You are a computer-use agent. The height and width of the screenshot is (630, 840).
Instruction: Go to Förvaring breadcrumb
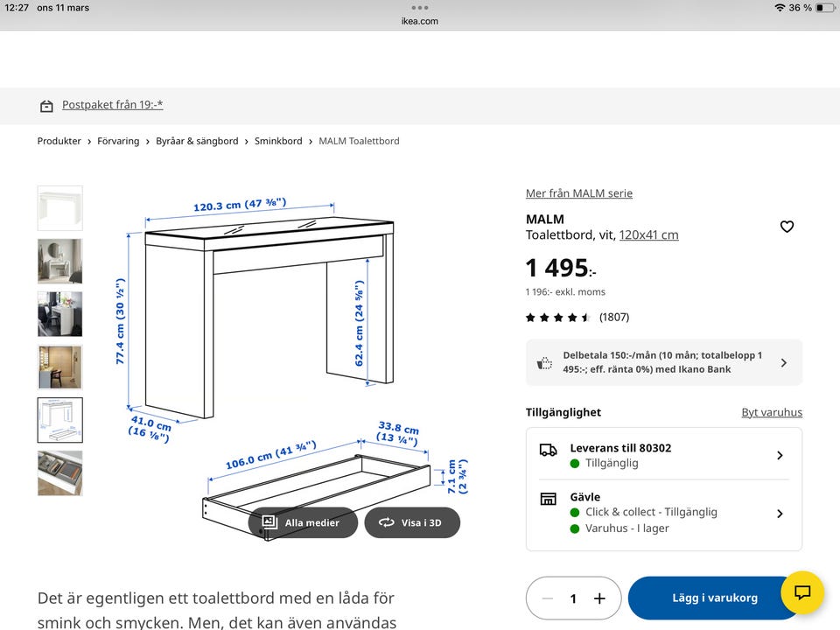[118, 141]
